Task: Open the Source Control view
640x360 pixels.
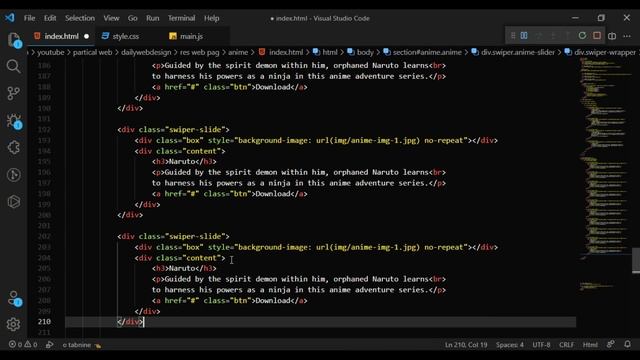Action: 13,93
